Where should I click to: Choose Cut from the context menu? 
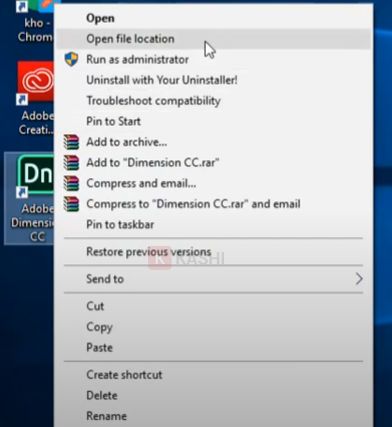click(213, 306)
